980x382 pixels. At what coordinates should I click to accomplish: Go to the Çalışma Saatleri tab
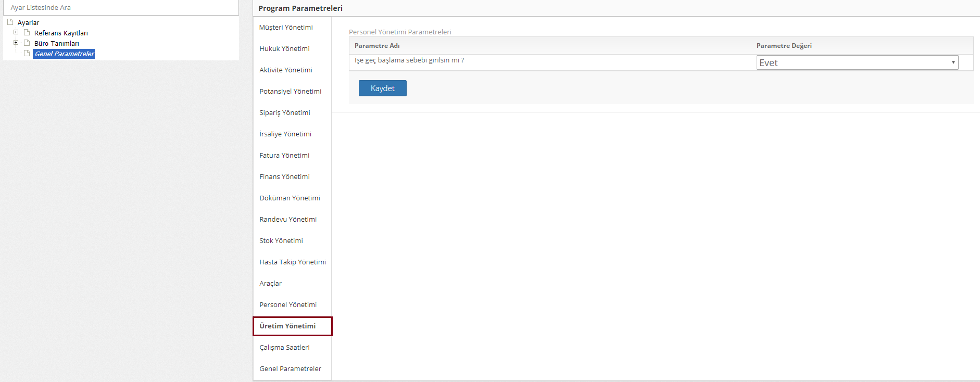tap(284, 347)
